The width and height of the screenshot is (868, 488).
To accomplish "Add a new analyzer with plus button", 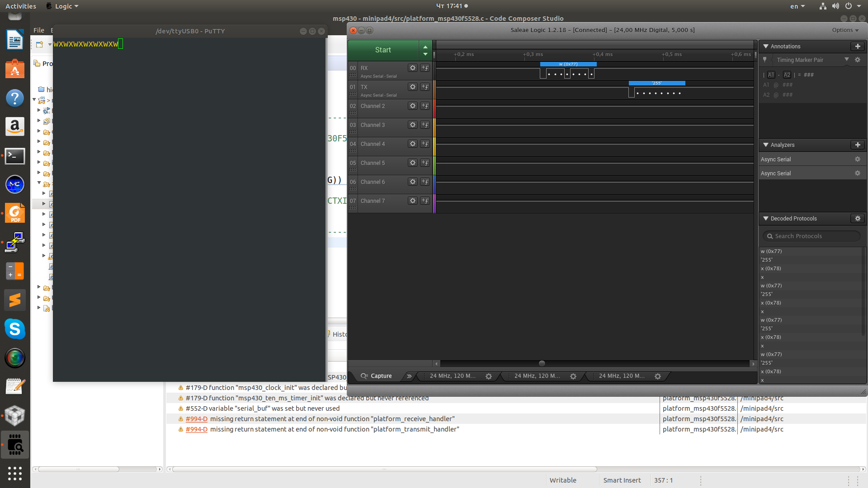I will point(857,145).
